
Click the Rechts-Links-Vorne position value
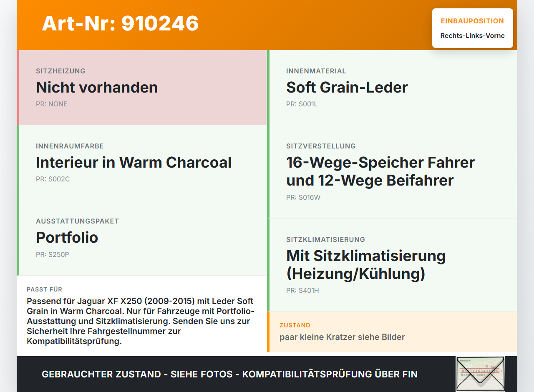[x=472, y=35]
